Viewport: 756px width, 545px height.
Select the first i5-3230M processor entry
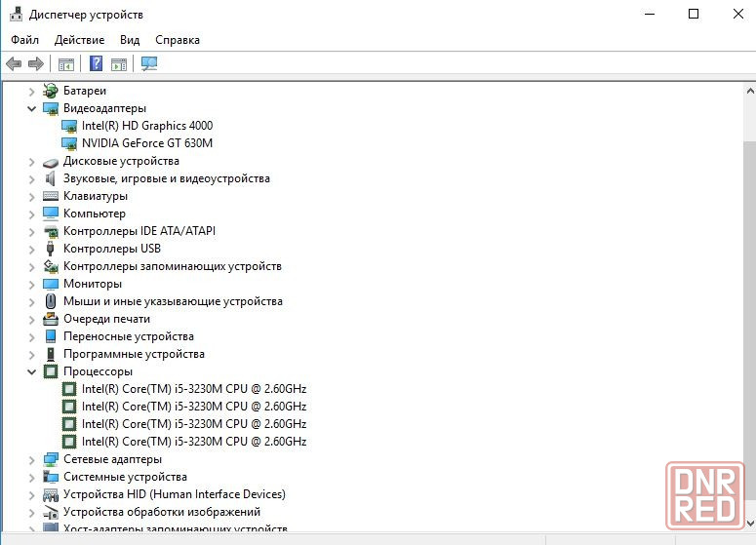click(193, 389)
